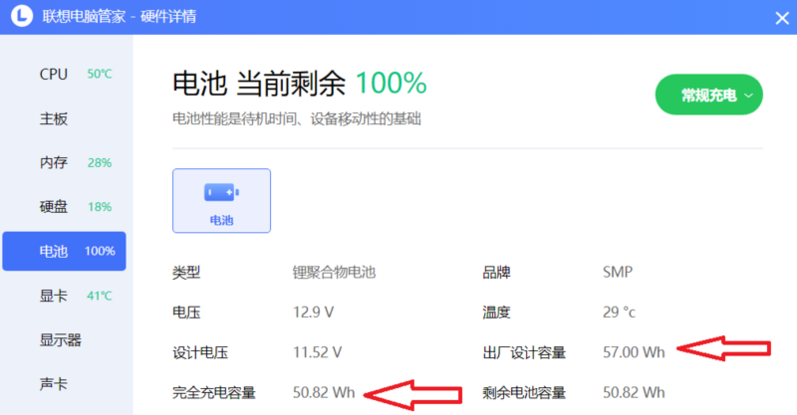Click the 100% remaining battery heading
Image resolution: width=797 pixels, height=415 pixels.
391,83
